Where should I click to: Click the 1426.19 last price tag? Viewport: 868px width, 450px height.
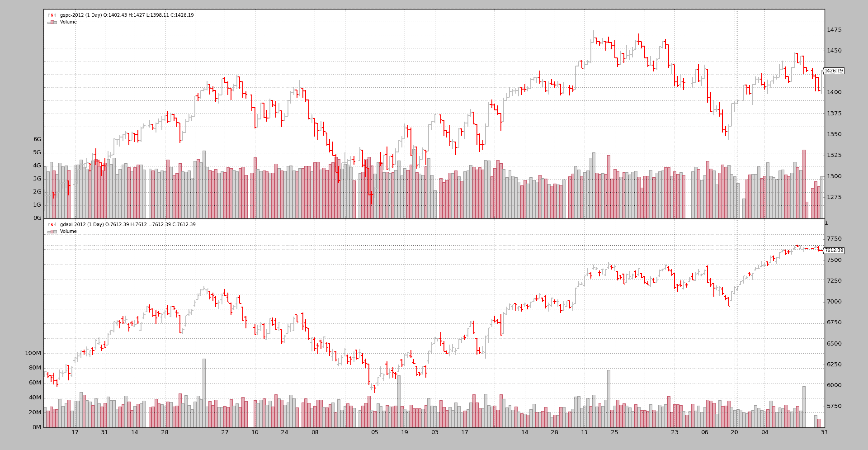pos(833,71)
